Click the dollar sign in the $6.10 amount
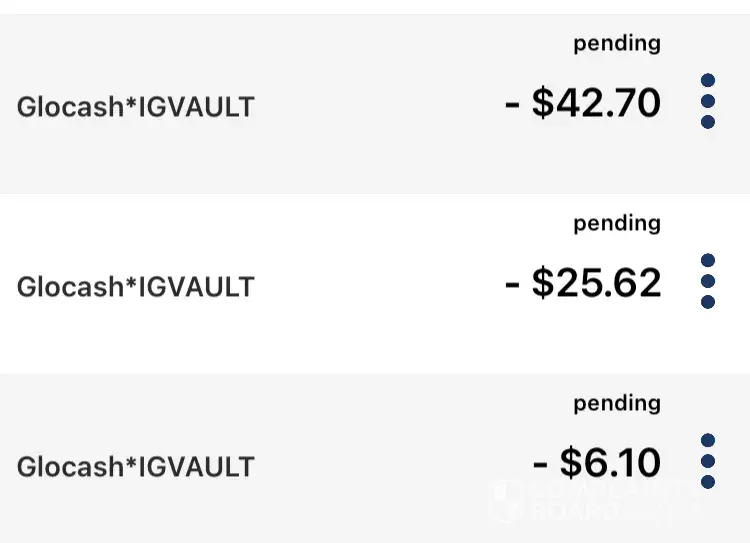750x543 pixels. pyautogui.click(x=571, y=463)
